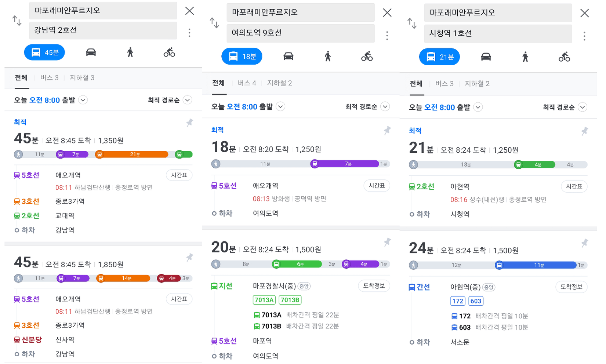Viewport: 606px width, 364px height.
Task: Select bus badge 172
Action: click(x=458, y=301)
